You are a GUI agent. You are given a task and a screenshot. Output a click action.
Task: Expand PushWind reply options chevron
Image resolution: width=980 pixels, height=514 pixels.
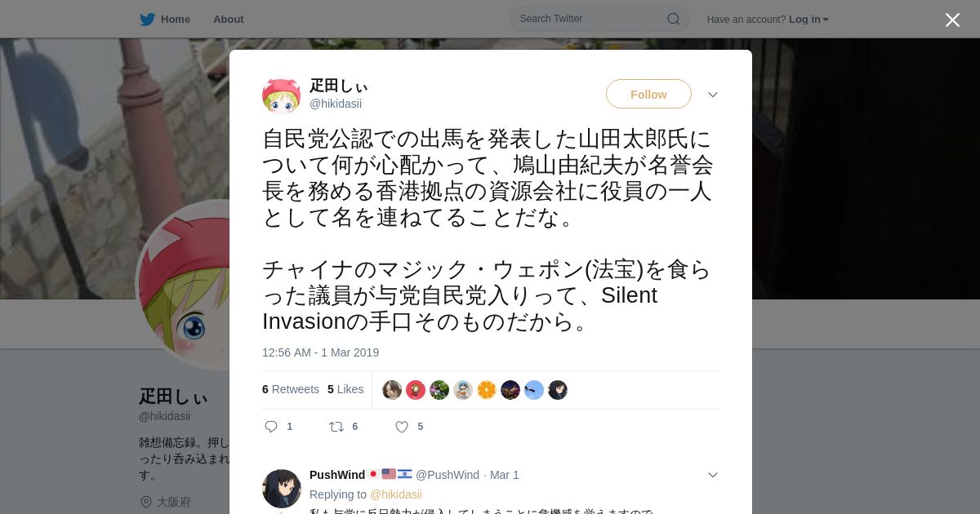click(x=713, y=475)
